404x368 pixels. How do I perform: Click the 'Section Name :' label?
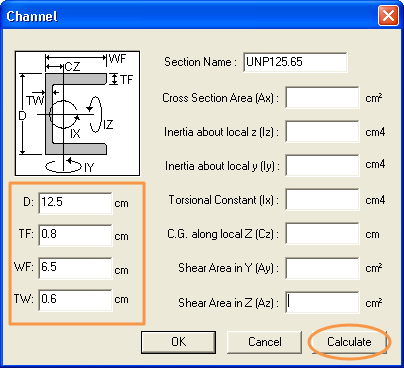pyautogui.click(x=200, y=62)
